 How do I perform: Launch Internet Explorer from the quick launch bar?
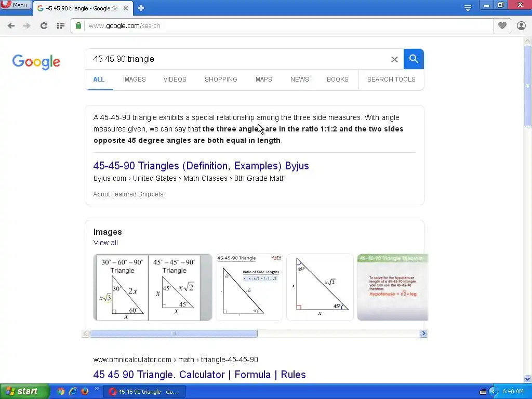click(73, 392)
